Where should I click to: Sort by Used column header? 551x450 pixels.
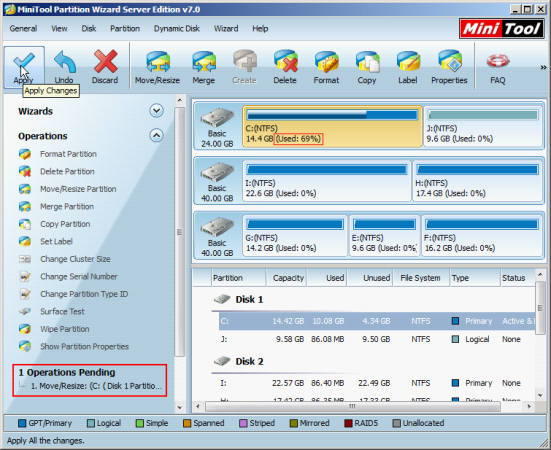click(x=327, y=278)
